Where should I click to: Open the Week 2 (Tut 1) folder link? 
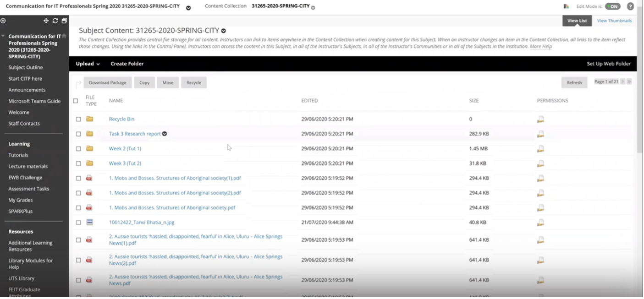tap(125, 148)
